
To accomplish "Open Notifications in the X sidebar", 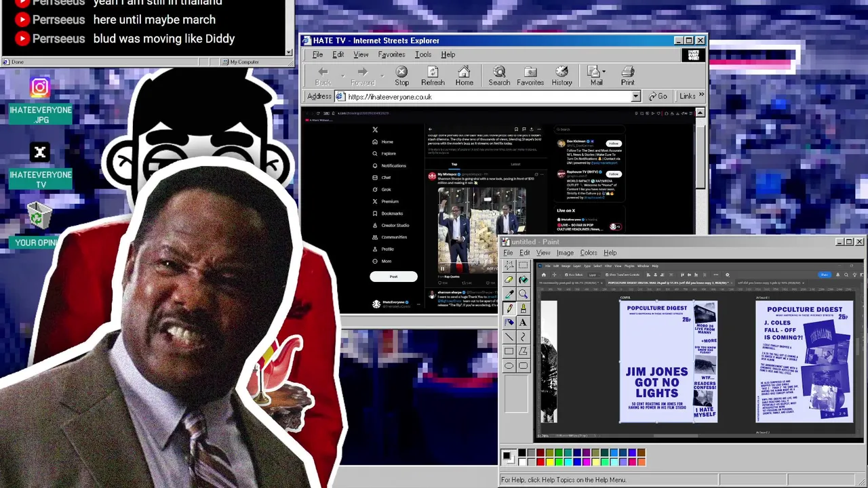I will coord(389,165).
